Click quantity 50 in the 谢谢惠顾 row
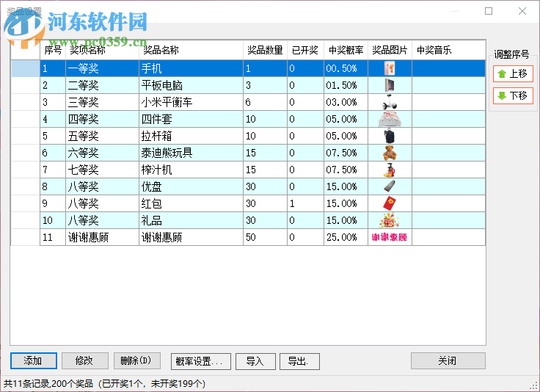Viewport: 540px width, 392px height. pyautogui.click(x=265, y=237)
